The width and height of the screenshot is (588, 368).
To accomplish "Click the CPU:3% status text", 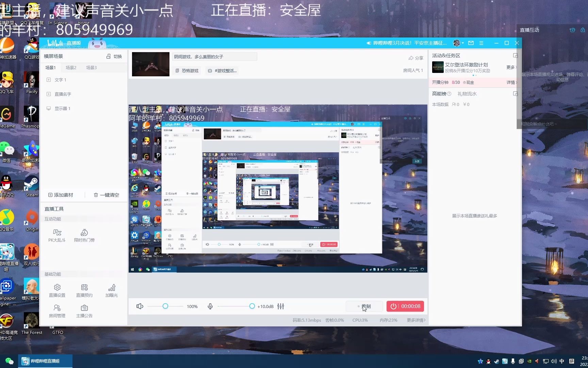I will [360, 320].
